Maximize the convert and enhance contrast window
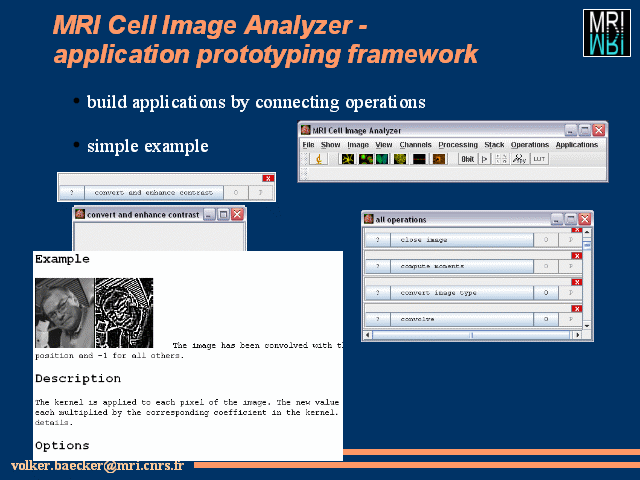This screenshot has height=480, width=640. click(x=223, y=214)
